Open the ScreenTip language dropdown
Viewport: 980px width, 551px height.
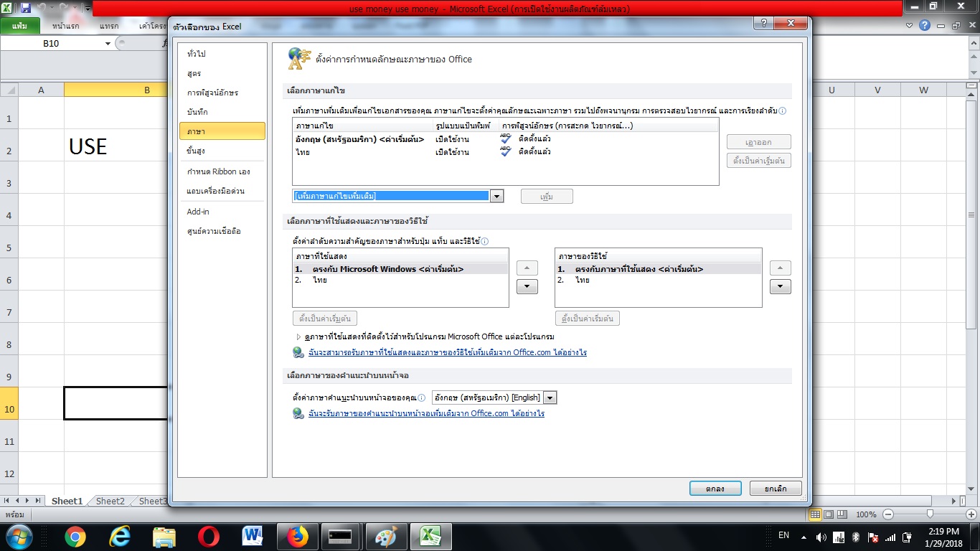point(550,397)
